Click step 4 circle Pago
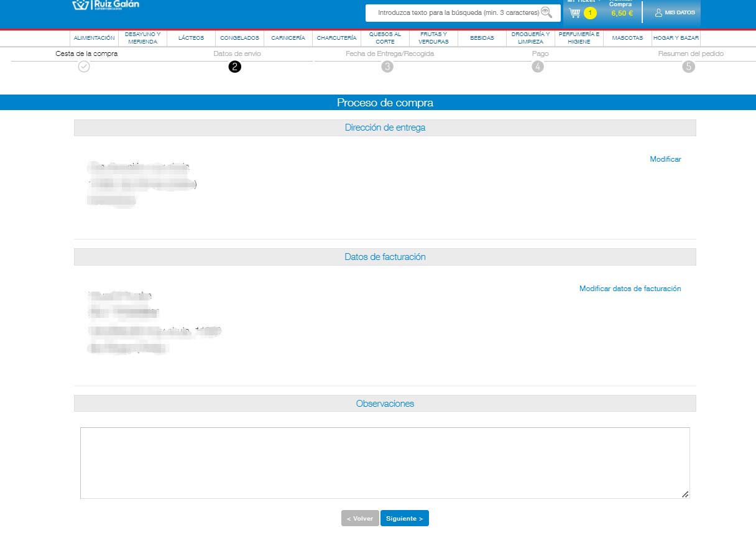This screenshot has width=756, height=543. pos(538,67)
